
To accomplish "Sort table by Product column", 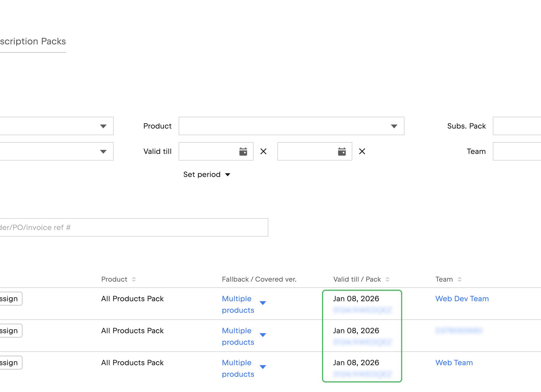I will pos(134,279).
